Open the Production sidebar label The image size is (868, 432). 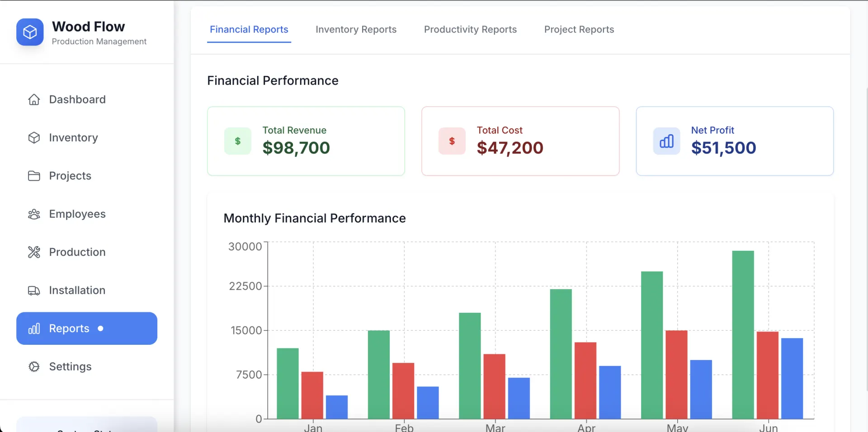click(x=77, y=252)
